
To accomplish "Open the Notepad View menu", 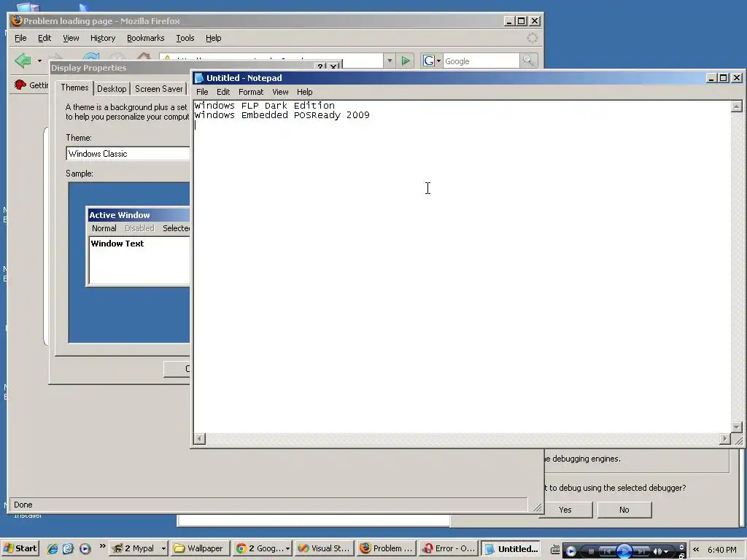I will pos(280,92).
